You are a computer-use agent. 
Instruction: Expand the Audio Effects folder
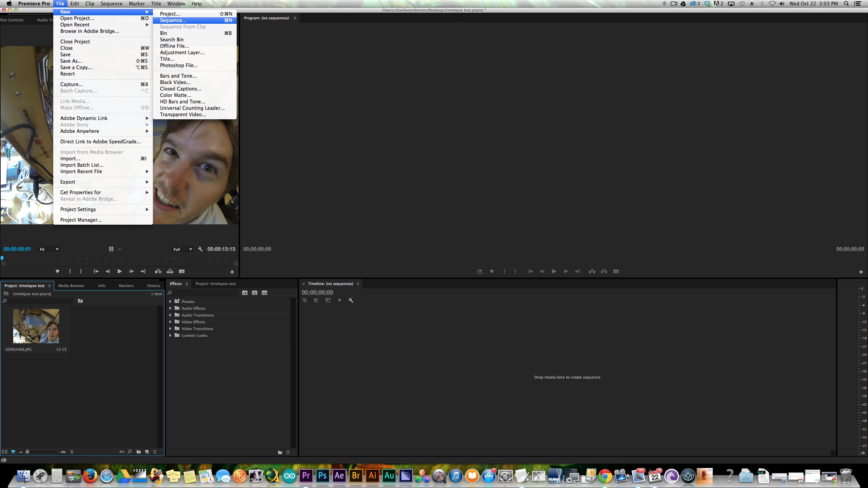pos(170,308)
